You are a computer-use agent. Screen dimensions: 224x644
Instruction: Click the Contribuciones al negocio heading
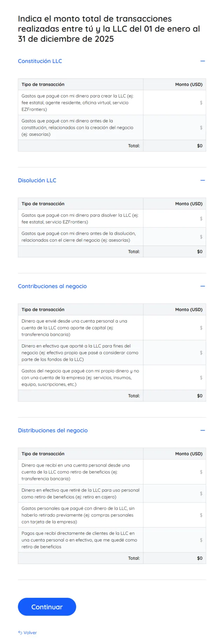[x=52, y=286]
